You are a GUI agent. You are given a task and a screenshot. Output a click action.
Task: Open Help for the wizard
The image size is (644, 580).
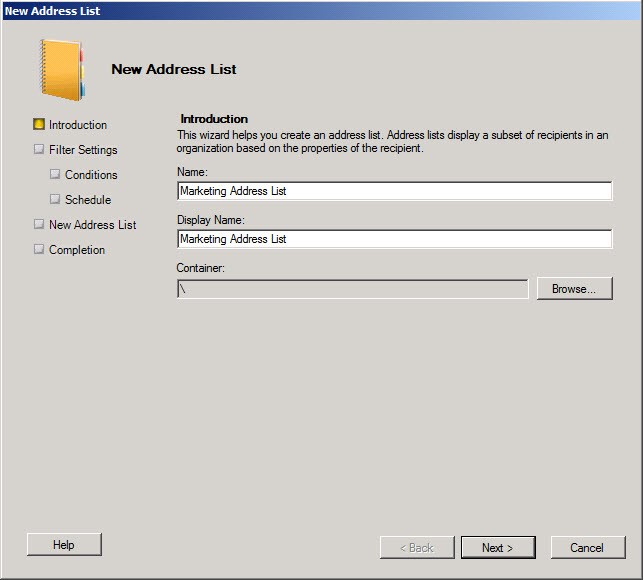(x=64, y=544)
